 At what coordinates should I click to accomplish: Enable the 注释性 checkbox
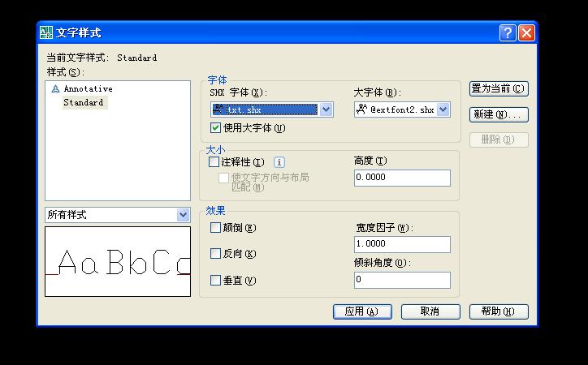pos(214,162)
